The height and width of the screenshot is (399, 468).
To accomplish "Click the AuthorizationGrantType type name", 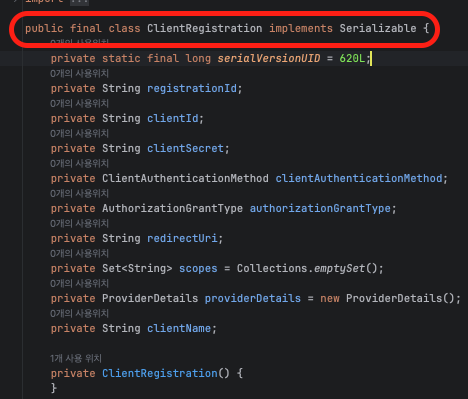I will coord(172,208).
